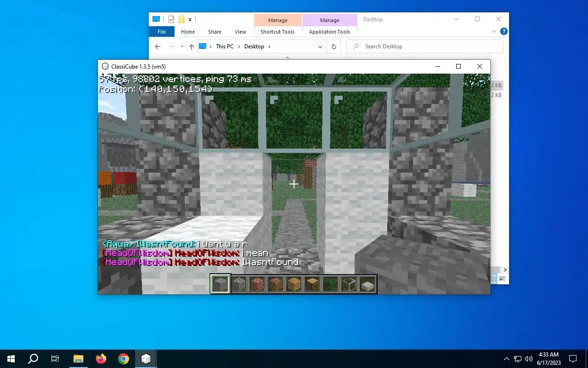Viewport: 588px width, 368px height.
Task: Switch to the Share ribbon tab
Action: pos(215,32)
